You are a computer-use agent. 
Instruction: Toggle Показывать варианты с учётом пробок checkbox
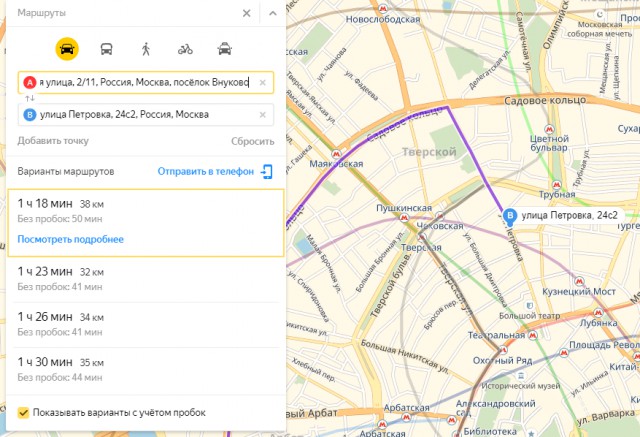click(23, 413)
